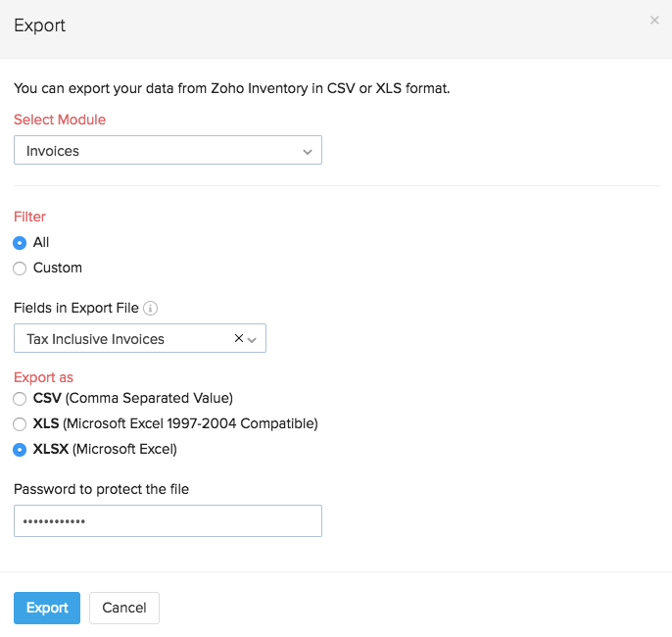Expand the Fields in Export File chevron
This screenshot has height=637, width=672.
click(252, 340)
